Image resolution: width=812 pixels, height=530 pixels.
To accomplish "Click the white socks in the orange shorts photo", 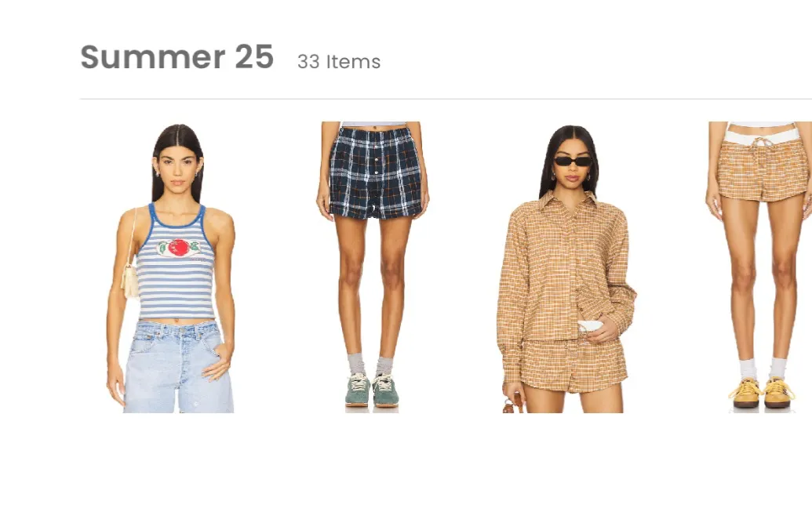I will pyautogui.click(x=761, y=368).
